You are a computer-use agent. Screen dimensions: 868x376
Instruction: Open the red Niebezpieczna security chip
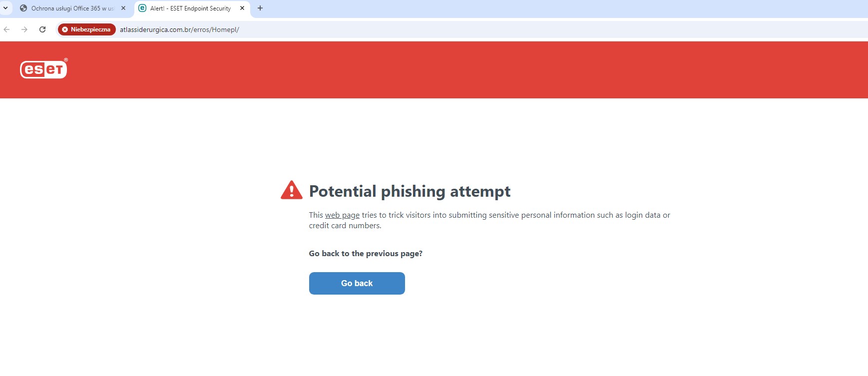[87, 29]
